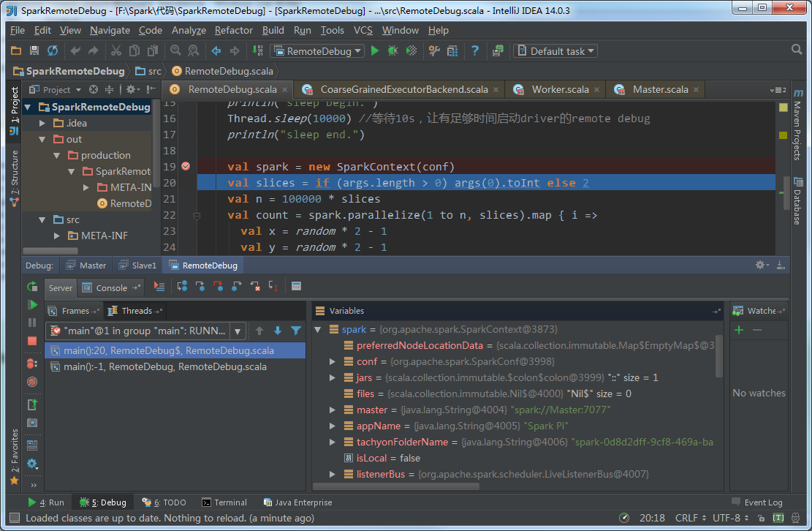Filter frames with the funnel icon

click(296, 331)
